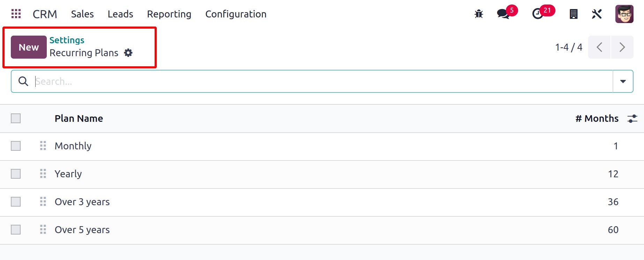
Task: Follow the Settings breadcrumb link
Action: [67, 40]
